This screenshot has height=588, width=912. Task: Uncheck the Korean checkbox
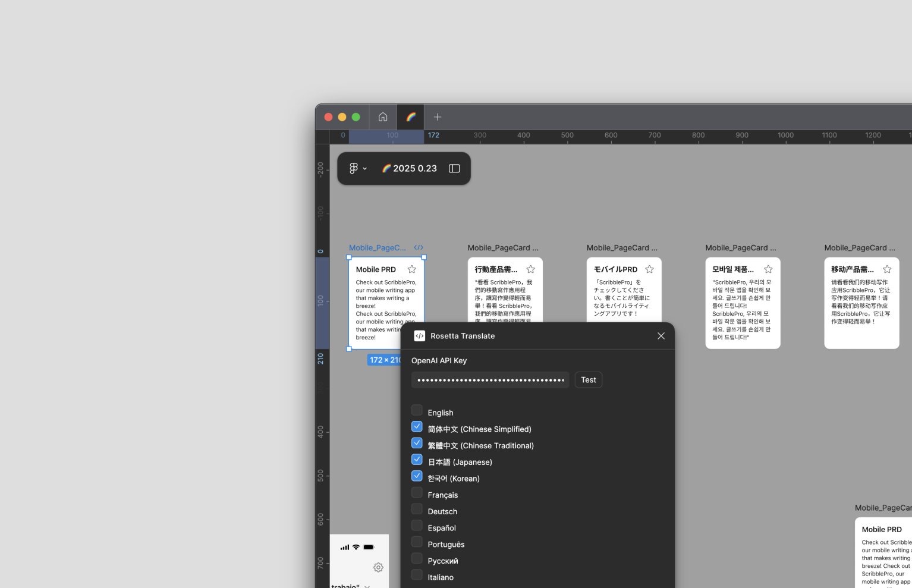tap(417, 476)
